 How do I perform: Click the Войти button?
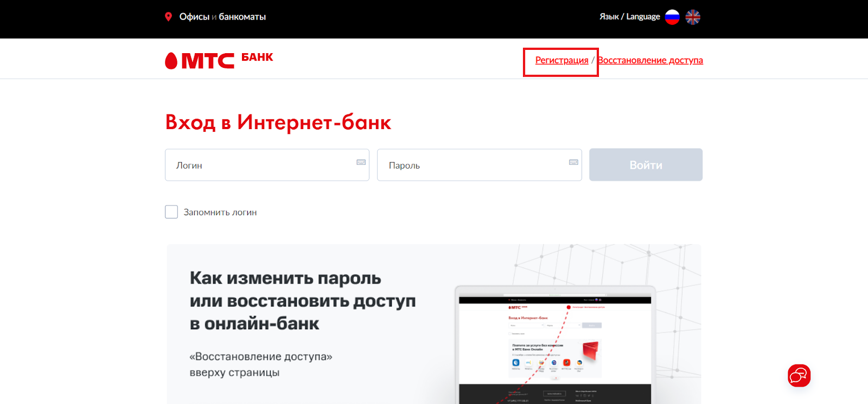coord(646,165)
